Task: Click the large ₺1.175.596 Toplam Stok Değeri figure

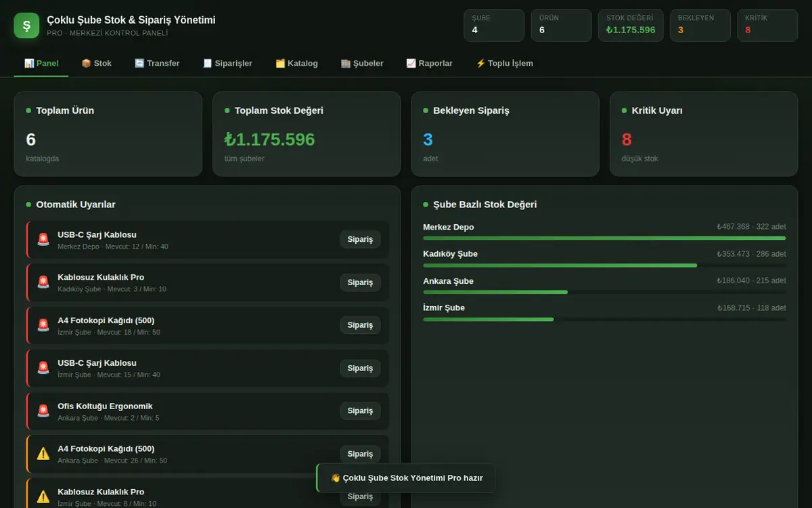Action: tap(270, 140)
